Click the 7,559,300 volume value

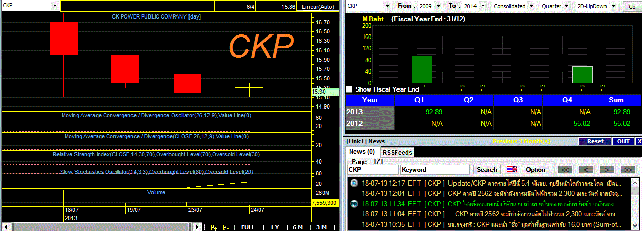point(324,203)
